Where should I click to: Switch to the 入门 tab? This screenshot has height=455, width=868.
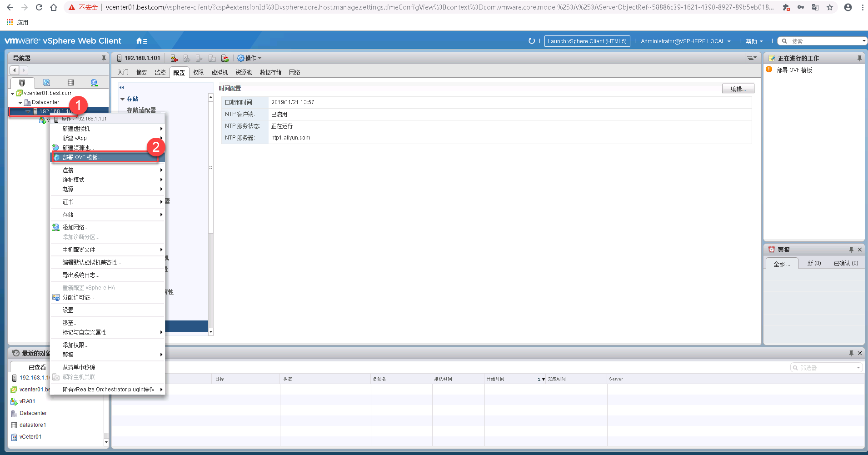coord(123,72)
